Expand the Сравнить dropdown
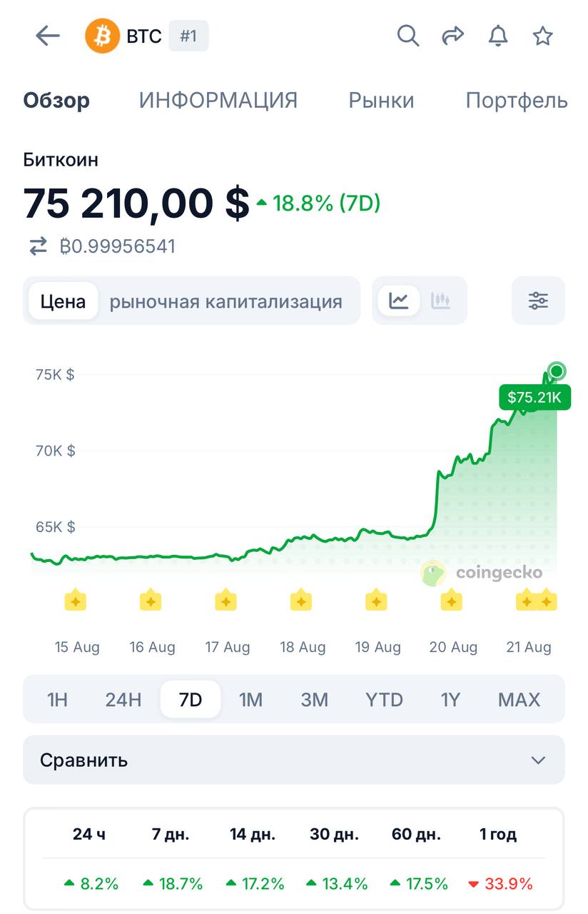This screenshot has height=914, width=588. pyautogui.click(x=294, y=760)
